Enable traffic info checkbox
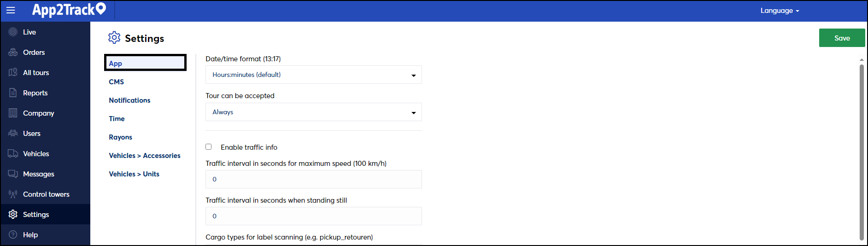The height and width of the screenshot is (246, 868). coord(209,147)
